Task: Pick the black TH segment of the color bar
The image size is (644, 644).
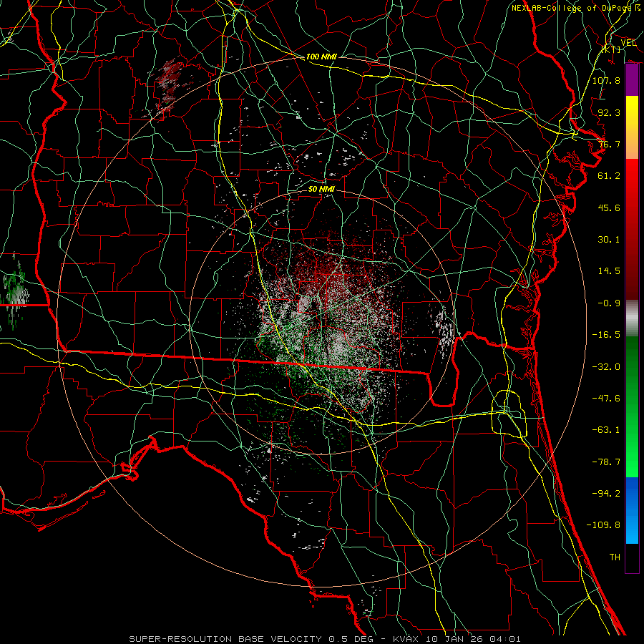Action: click(632, 557)
